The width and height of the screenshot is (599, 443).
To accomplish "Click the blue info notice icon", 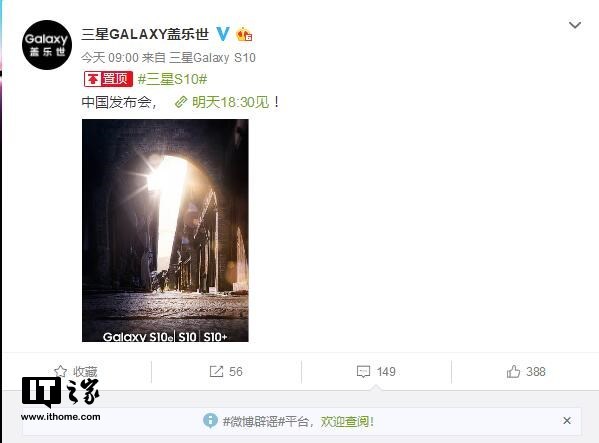I will [210, 420].
